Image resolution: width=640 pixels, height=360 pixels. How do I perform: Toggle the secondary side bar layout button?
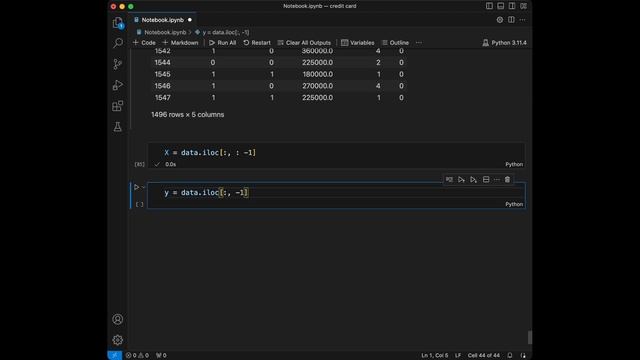[x=512, y=6]
